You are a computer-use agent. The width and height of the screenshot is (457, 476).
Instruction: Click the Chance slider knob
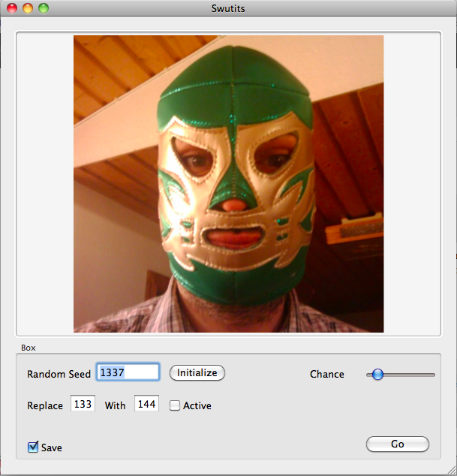click(x=377, y=375)
